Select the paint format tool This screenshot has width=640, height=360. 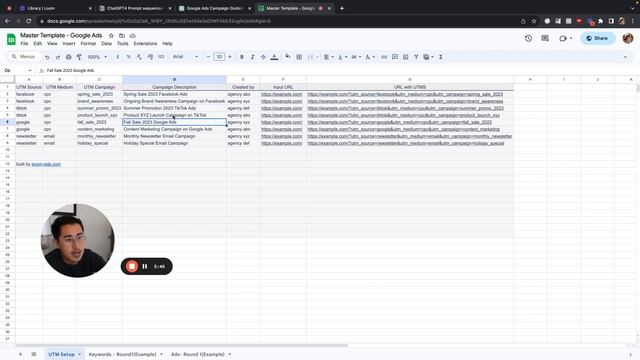point(79,57)
